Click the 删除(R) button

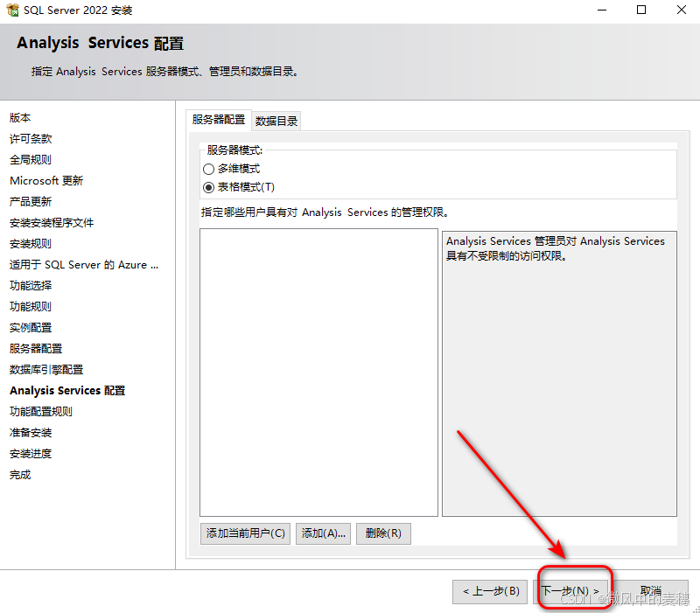point(383,533)
